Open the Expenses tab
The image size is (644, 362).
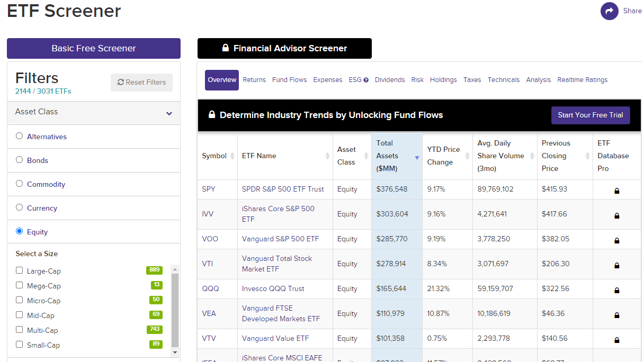click(328, 80)
